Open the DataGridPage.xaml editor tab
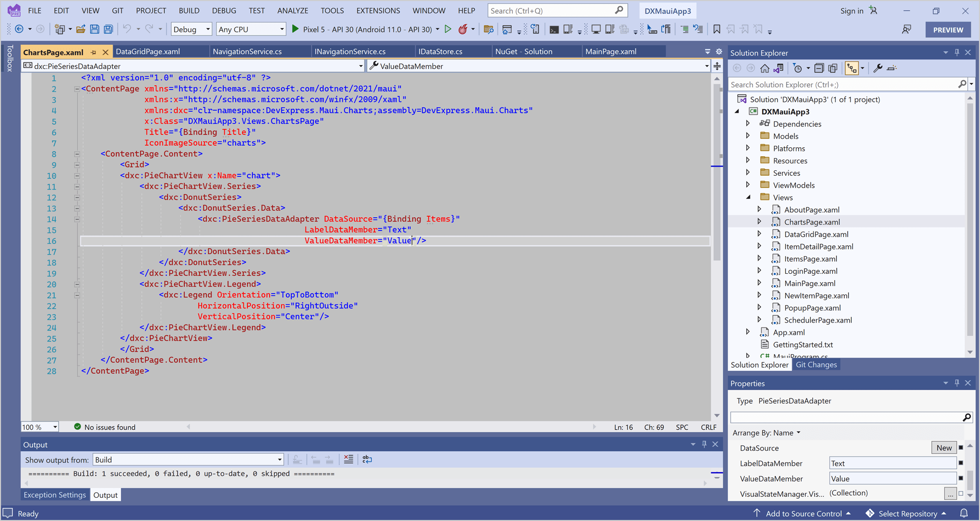The height and width of the screenshot is (521, 980). tap(148, 51)
